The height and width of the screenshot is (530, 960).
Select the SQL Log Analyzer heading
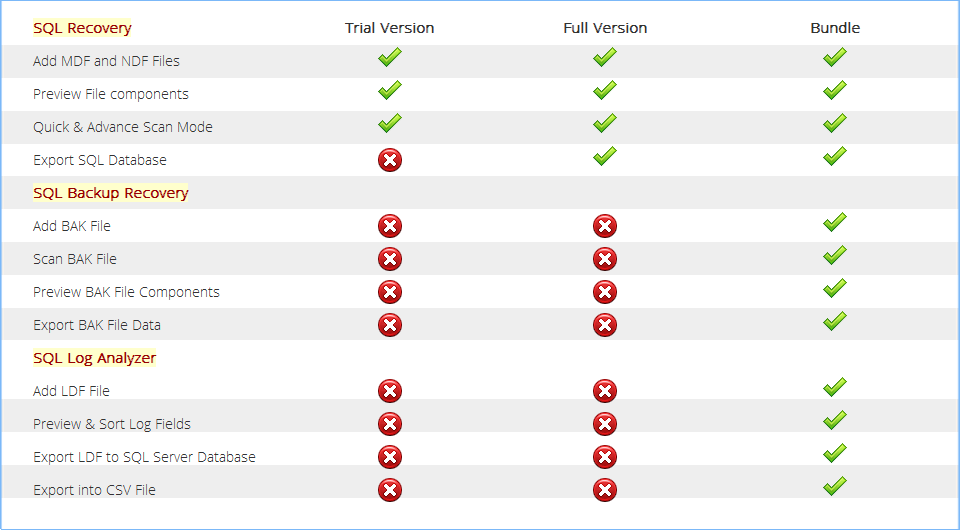pos(95,358)
